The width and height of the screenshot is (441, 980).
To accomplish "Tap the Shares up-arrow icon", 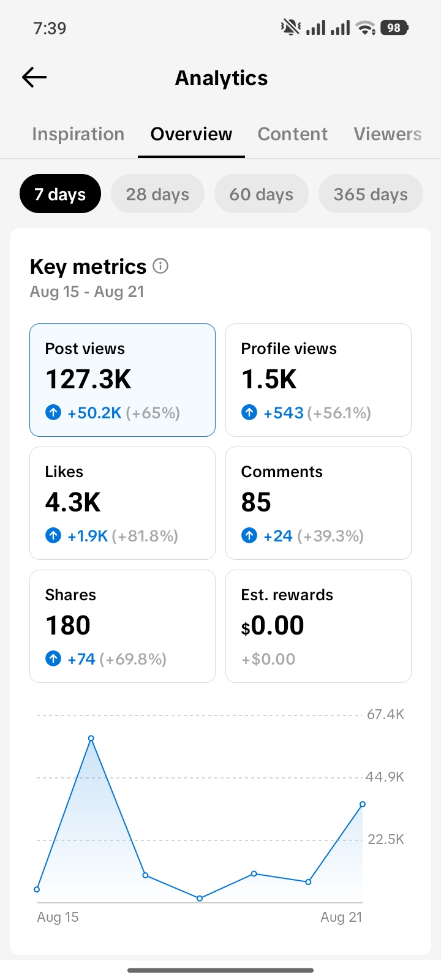I will [x=53, y=658].
